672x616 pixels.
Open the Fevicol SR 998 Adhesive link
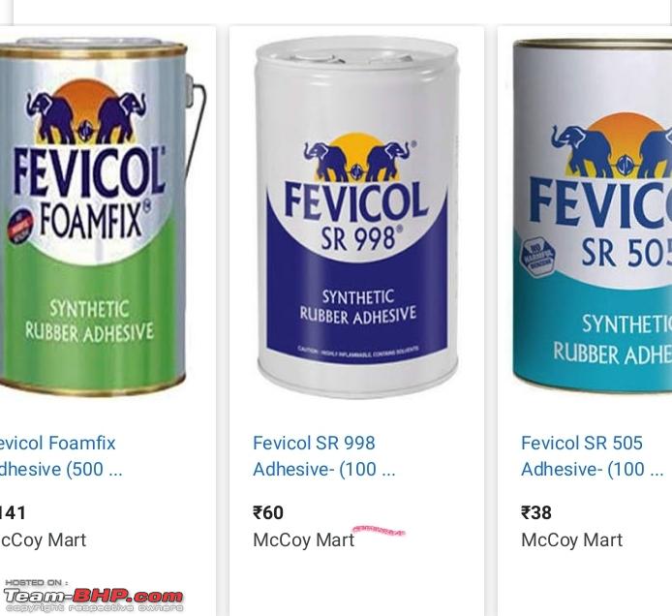tap(324, 456)
